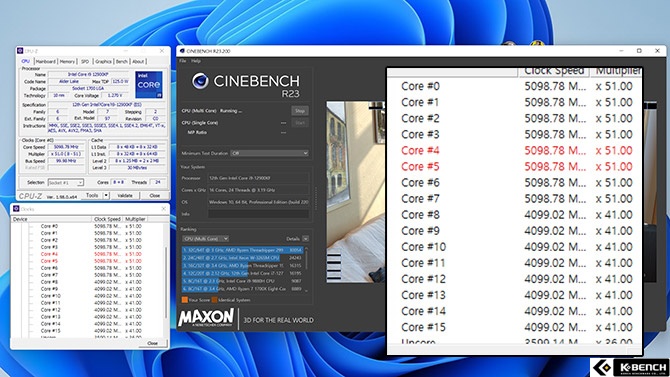Click the Cinebench sphere logo icon
This screenshot has height=377, width=670.
pyautogui.click(x=200, y=81)
